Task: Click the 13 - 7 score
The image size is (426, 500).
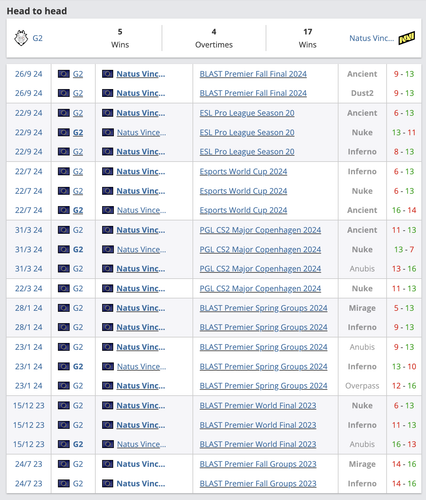Action: 404,249
